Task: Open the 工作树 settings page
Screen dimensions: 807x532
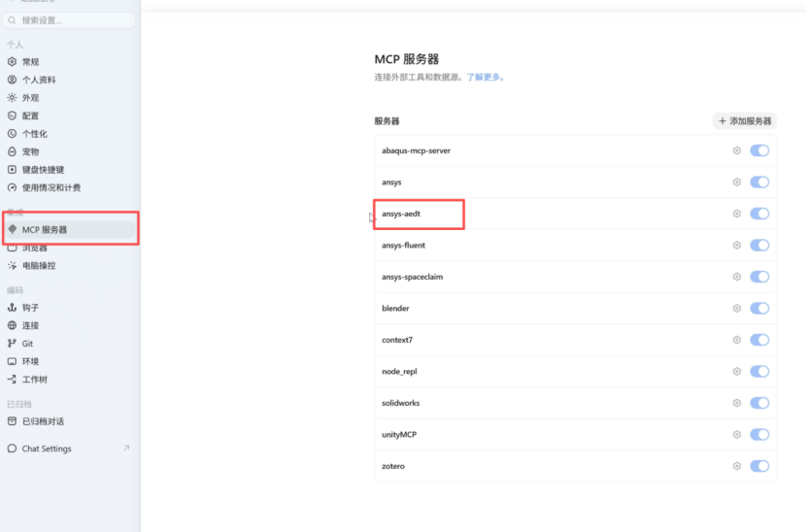Action: pos(69,380)
